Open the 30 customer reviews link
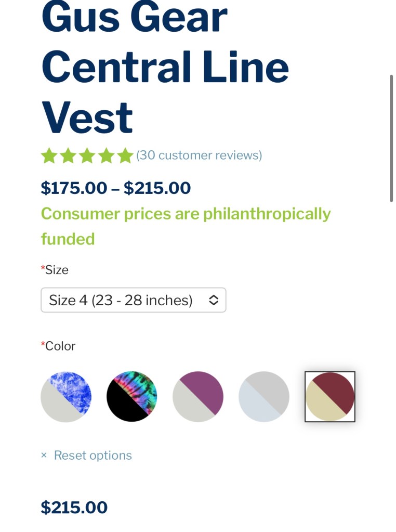396x532 pixels. [199, 155]
